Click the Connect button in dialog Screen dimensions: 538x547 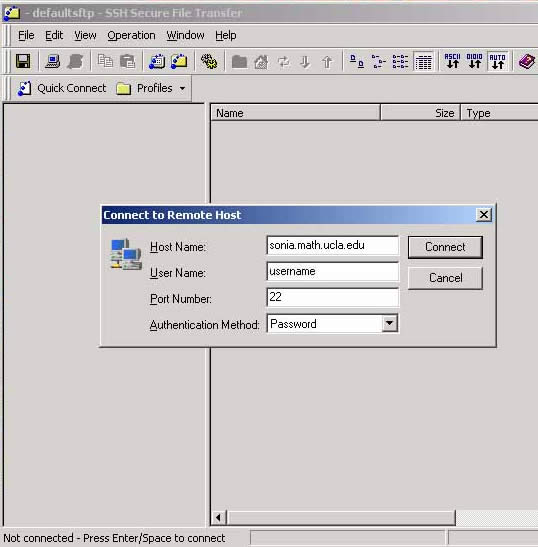445,247
